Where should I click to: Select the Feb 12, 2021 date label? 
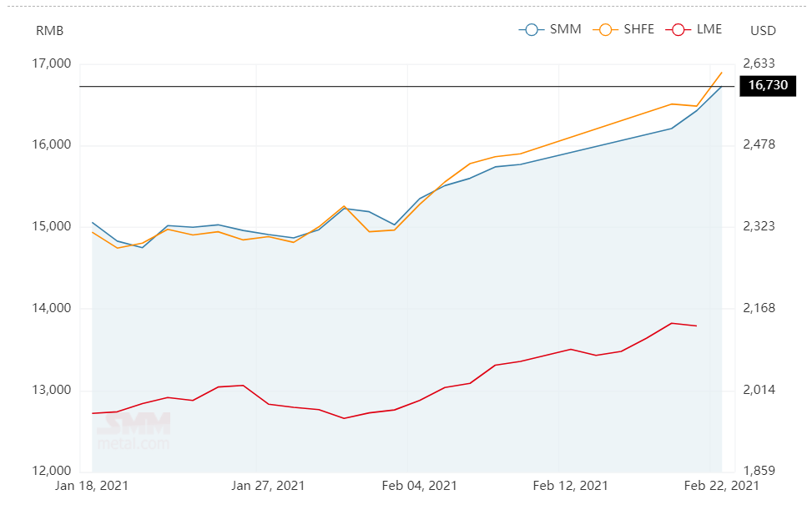(570, 486)
